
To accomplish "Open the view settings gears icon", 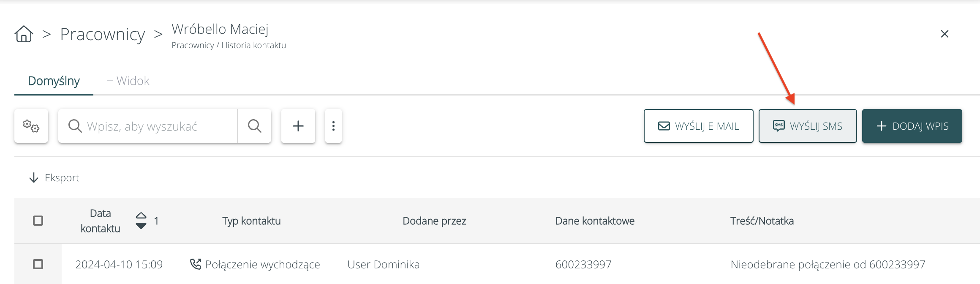I will [x=31, y=126].
